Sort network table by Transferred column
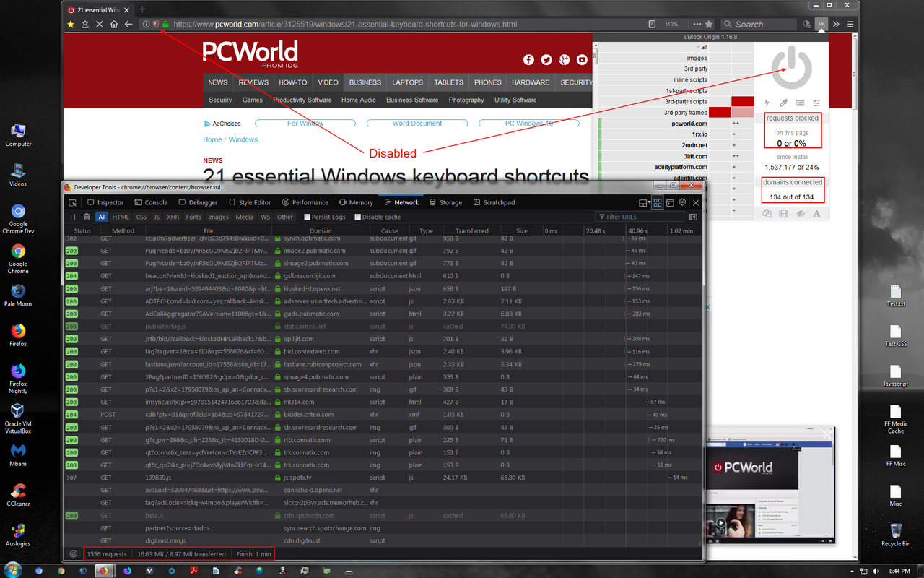The image size is (924, 578). point(472,230)
